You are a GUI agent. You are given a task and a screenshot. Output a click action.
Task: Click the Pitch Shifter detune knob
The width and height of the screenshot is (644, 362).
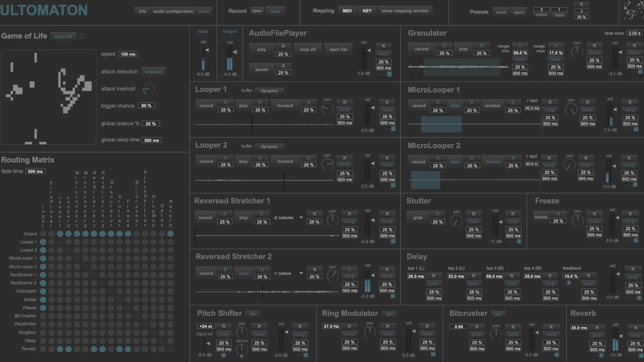coord(241,349)
